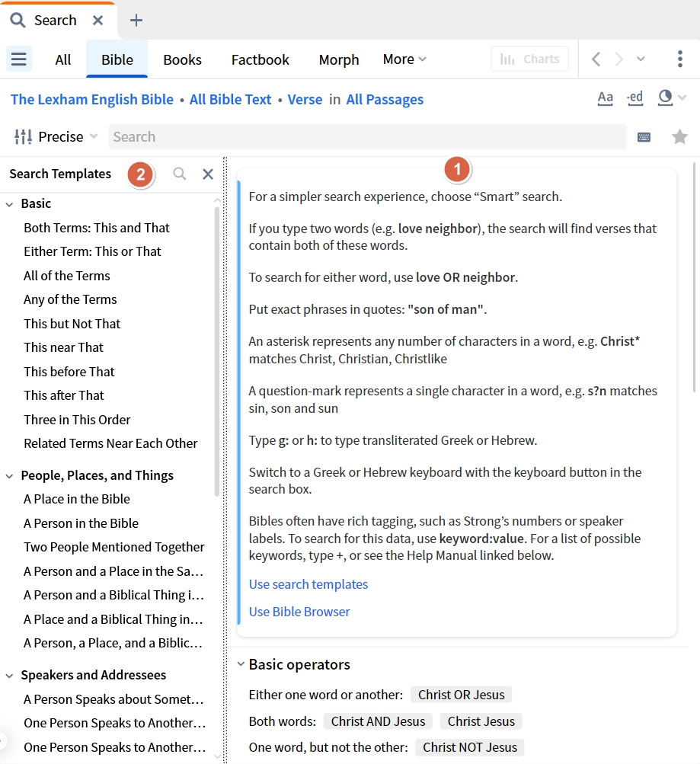Open the panel's three-dot menu
Viewport: 700px width, 764px height.
click(680, 59)
